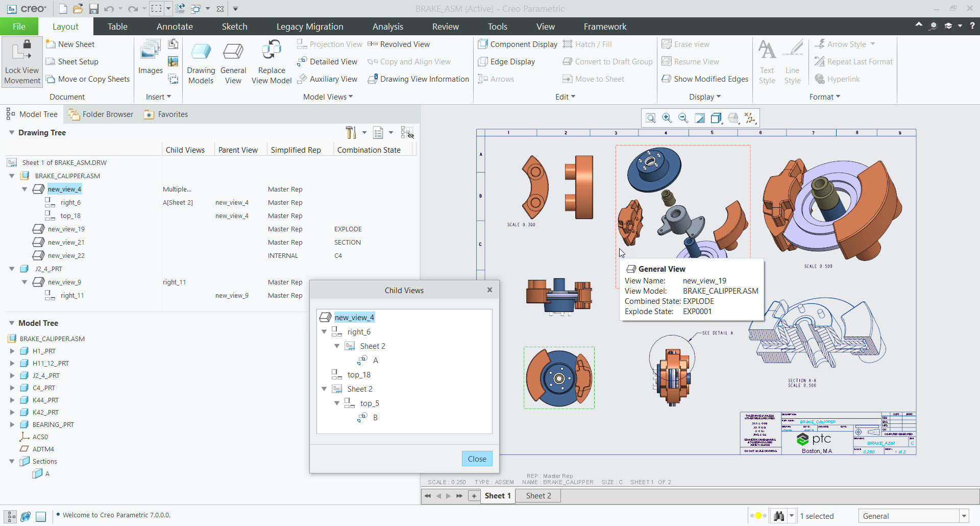The image size is (980, 526).
Task: Click the Open folder icon in quick access toolbar
Action: coord(78,9)
